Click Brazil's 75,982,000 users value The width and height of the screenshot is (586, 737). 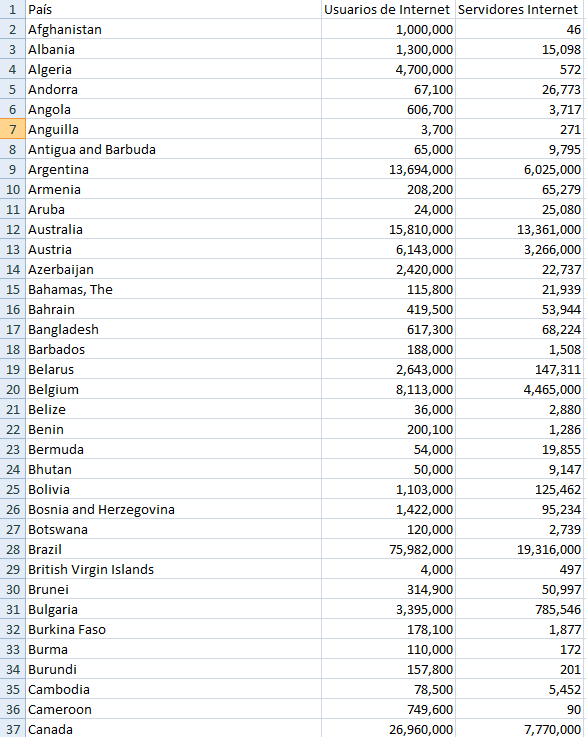click(389, 549)
